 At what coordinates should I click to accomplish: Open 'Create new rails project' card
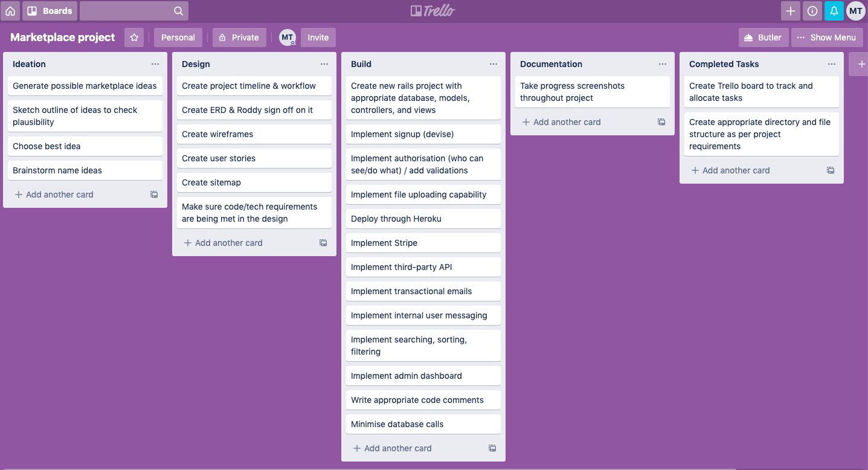pyautogui.click(x=423, y=98)
